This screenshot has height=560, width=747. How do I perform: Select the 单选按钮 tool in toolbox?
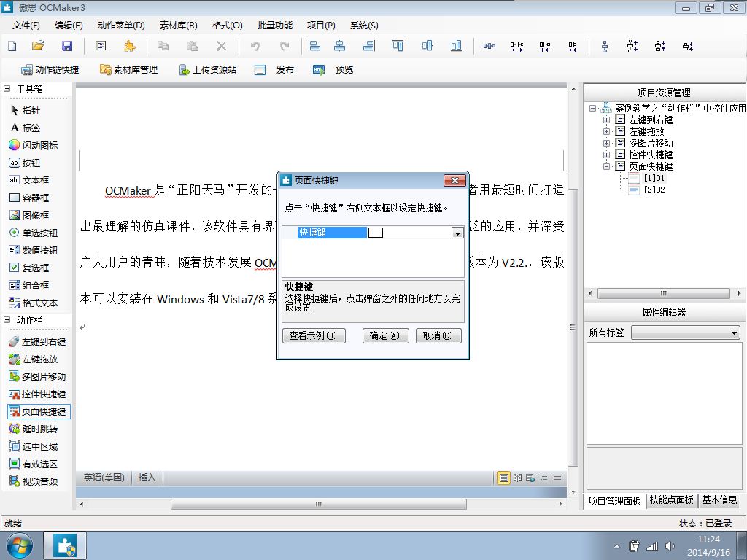tap(34, 233)
